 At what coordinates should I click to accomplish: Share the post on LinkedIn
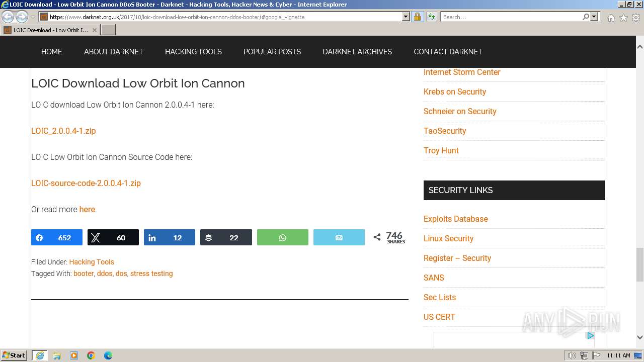tap(170, 237)
